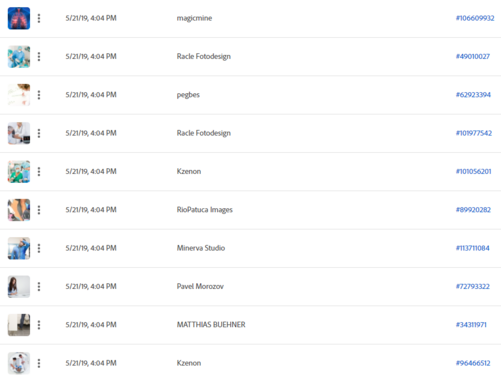Select the woman at desk thumbnail

(19, 287)
